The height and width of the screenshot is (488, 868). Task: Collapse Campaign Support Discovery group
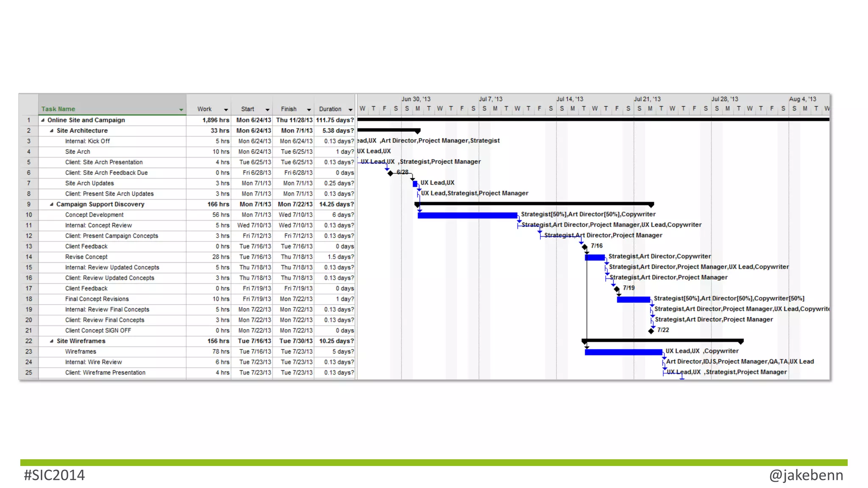coord(52,205)
